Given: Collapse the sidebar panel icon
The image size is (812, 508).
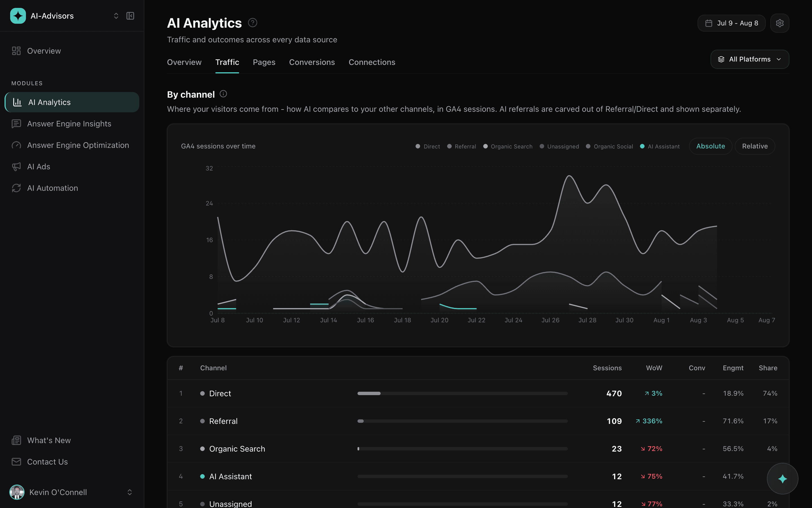Looking at the screenshot, I should (x=130, y=16).
